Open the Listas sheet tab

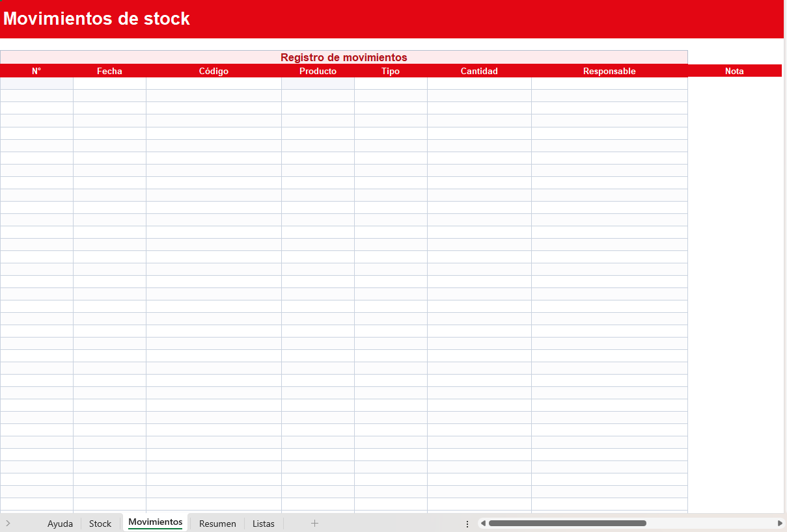264,524
